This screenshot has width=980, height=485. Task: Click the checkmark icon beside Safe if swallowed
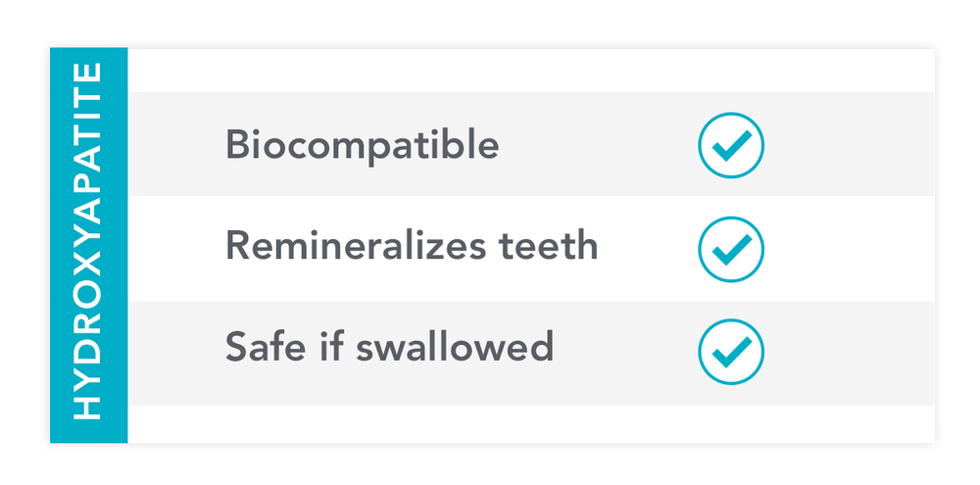coord(730,351)
